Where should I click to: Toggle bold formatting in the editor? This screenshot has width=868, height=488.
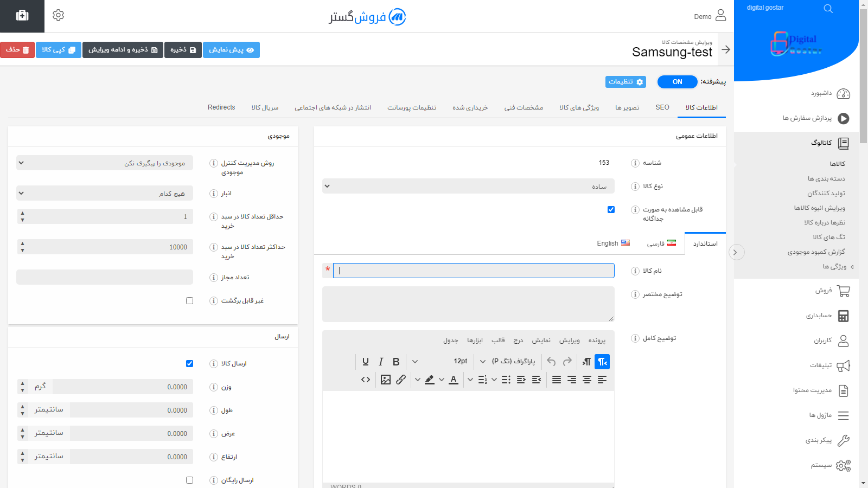[396, 362]
